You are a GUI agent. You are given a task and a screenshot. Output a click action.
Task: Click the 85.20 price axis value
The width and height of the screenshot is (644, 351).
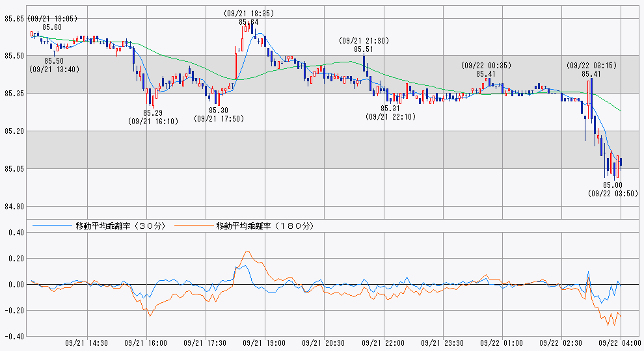[14, 131]
